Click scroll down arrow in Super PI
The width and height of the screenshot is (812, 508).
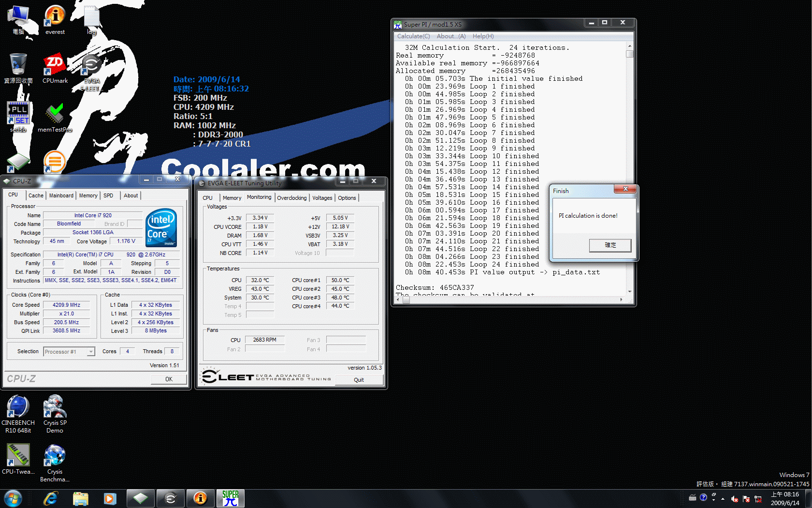629,292
